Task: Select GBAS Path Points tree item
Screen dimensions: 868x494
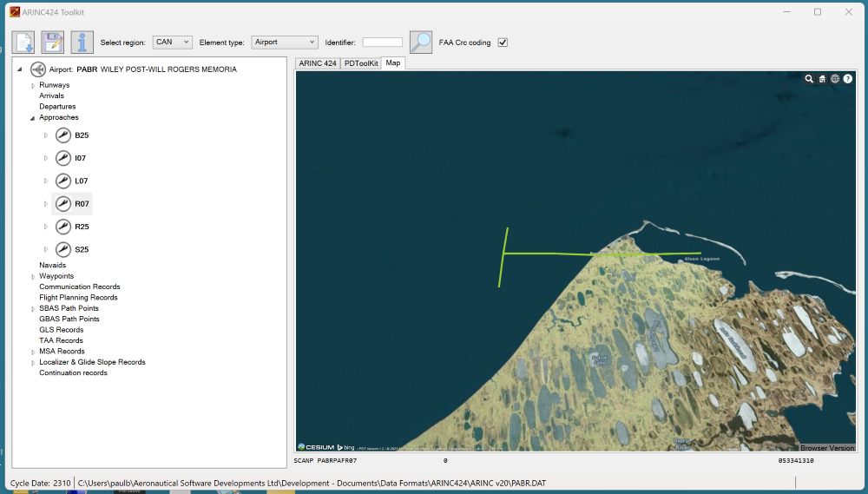Action: click(69, 319)
